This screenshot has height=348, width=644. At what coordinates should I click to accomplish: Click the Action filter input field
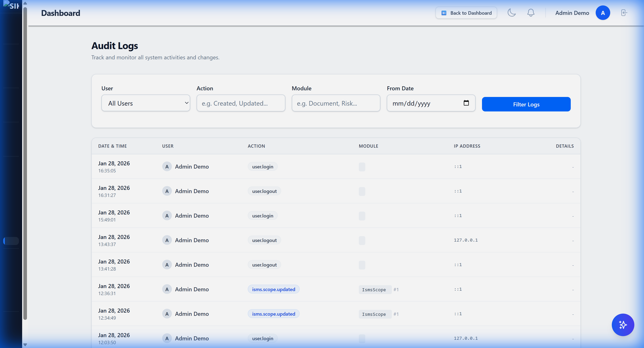[x=241, y=103]
